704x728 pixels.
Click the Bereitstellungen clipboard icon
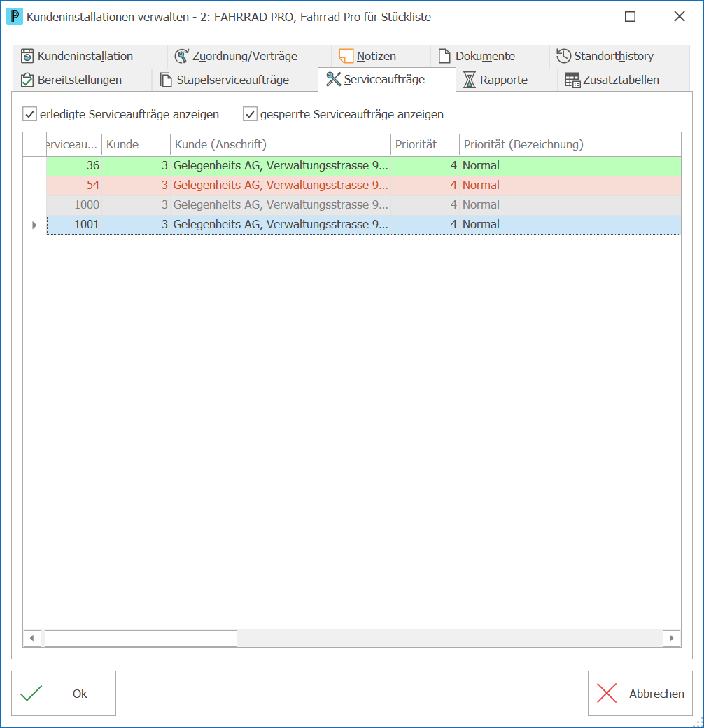pyautogui.click(x=27, y=80)
